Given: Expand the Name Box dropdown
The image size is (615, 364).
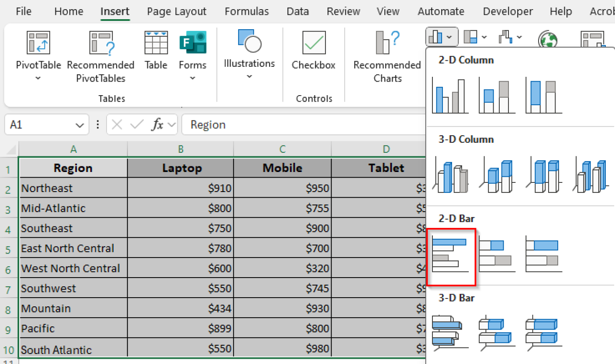Looking at the screenshot, I should 78,124.
